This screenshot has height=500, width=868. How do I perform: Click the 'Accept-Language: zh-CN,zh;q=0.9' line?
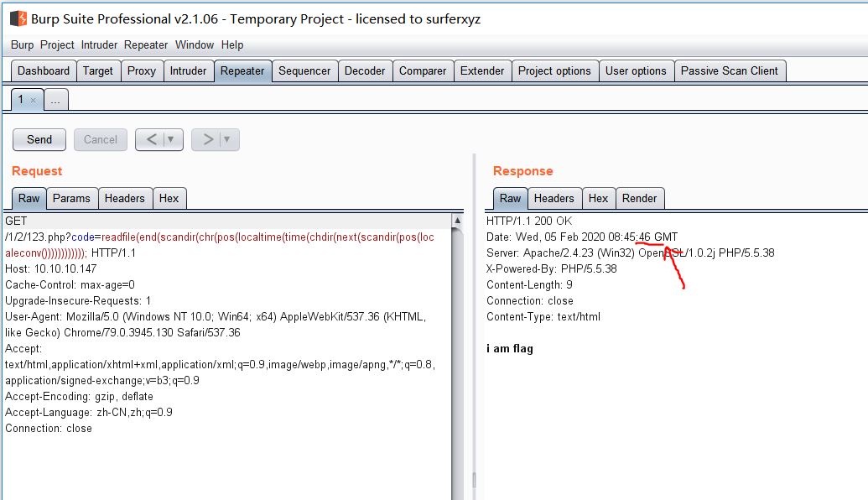[x=89, y=413]
